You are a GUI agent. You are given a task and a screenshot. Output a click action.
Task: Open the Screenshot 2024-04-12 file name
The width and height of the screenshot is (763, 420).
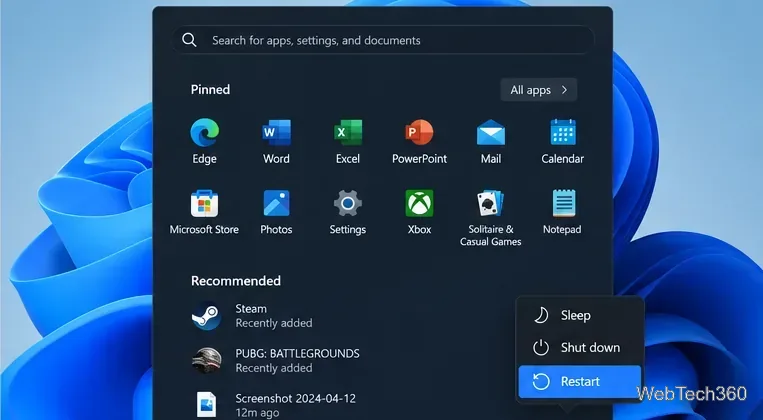click(295, 398)
